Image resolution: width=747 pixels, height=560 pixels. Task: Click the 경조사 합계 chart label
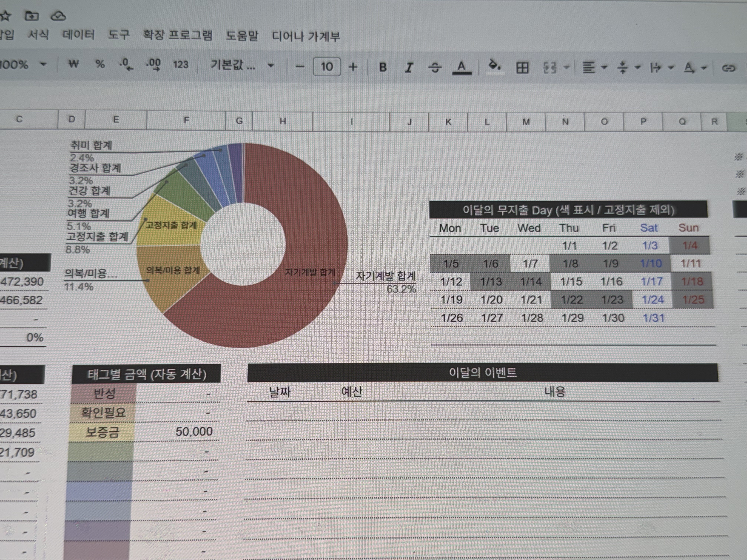[95, 168]
